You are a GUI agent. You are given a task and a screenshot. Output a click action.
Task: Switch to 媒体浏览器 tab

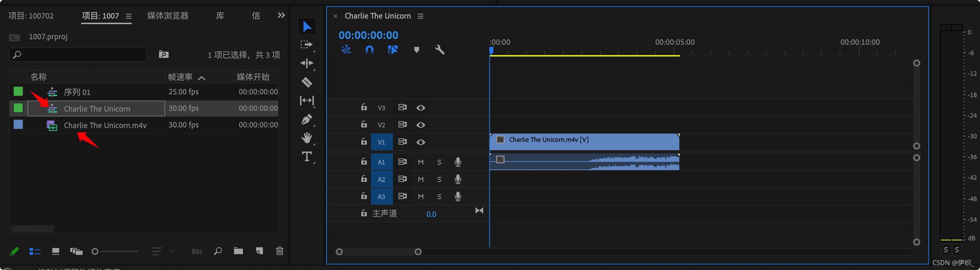(168, 16)
